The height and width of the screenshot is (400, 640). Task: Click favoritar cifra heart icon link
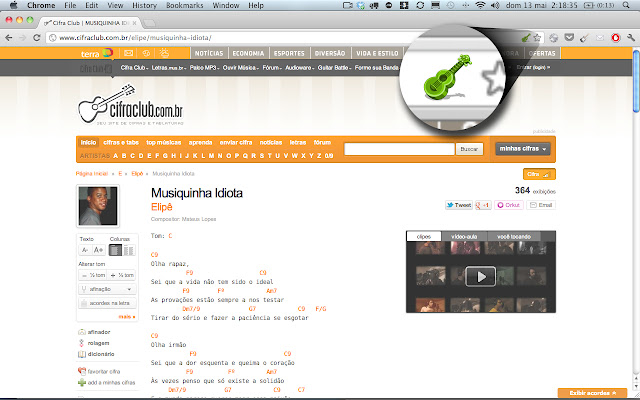pos(99,371)
